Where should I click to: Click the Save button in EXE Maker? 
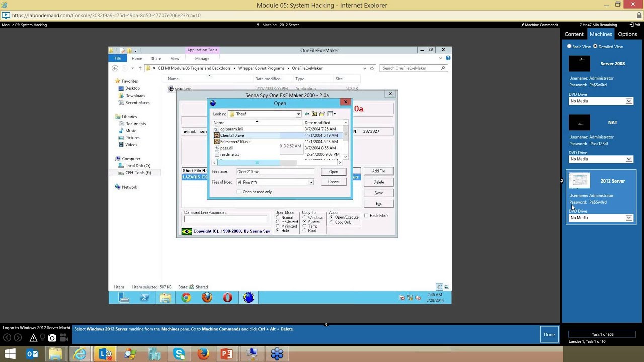378,193
